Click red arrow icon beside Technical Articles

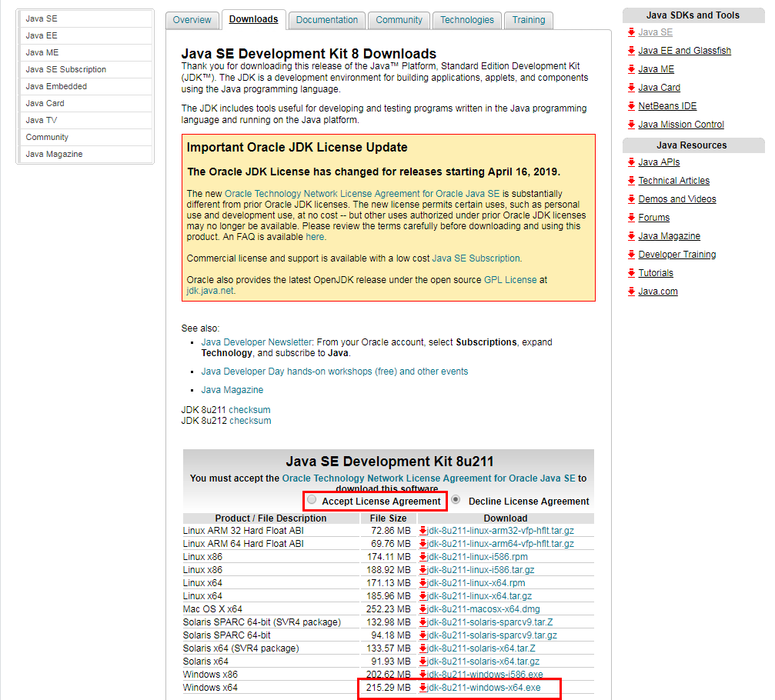(631, 180)
